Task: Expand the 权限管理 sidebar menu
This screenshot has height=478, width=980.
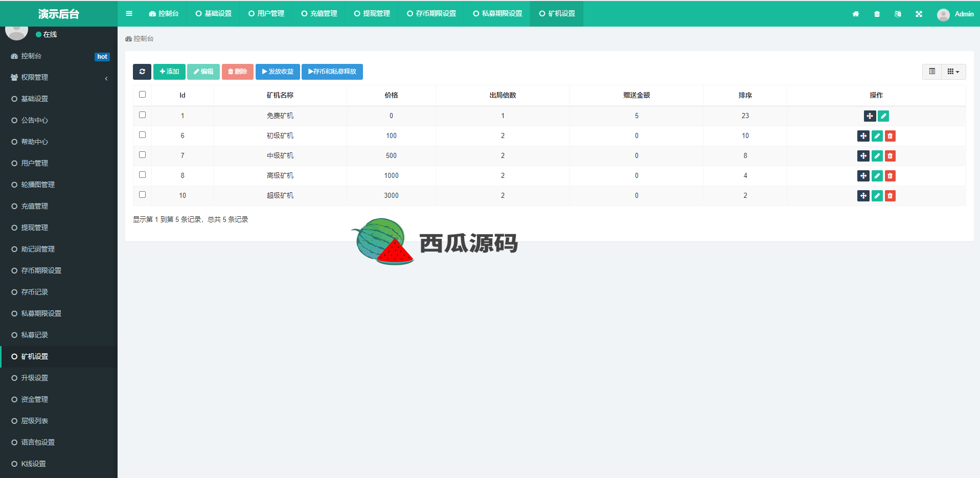Action: click(x=59, y=77)
